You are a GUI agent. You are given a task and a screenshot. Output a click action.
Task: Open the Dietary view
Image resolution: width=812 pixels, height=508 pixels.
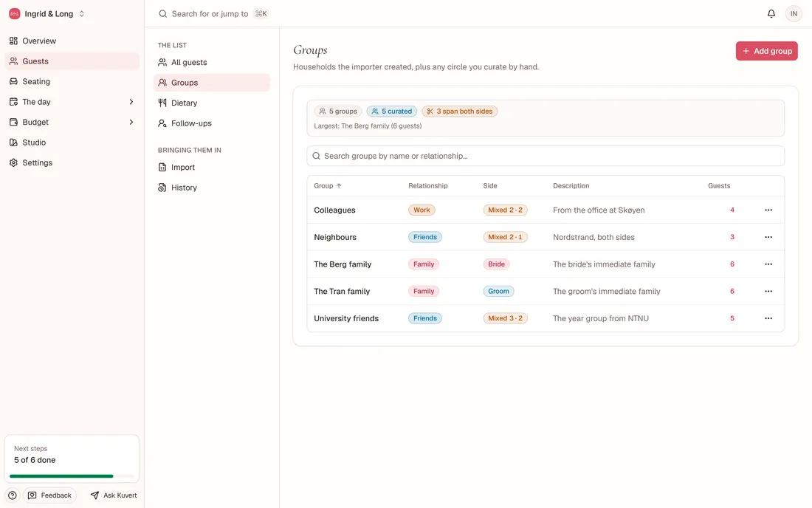click(x=212, y=103)
